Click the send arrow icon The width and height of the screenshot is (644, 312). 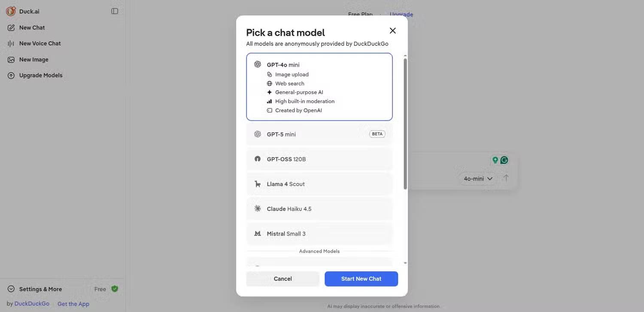click(506, 178)
